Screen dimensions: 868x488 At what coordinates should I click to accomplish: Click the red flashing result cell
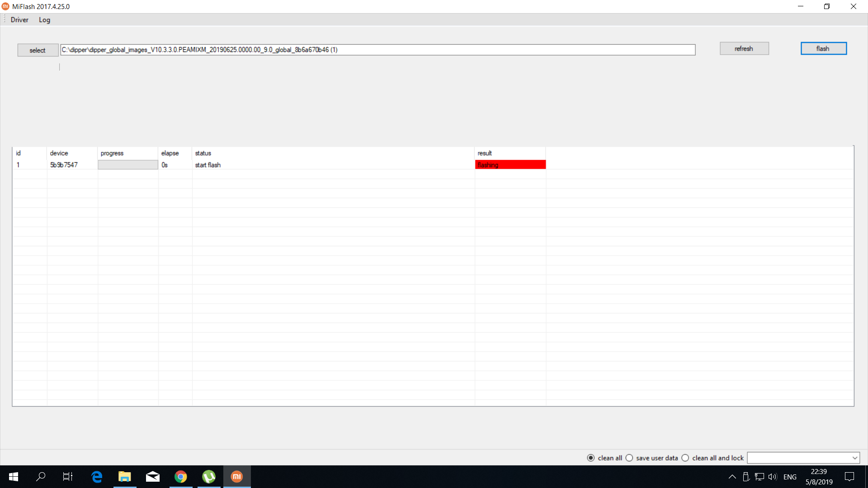point(510,165)
